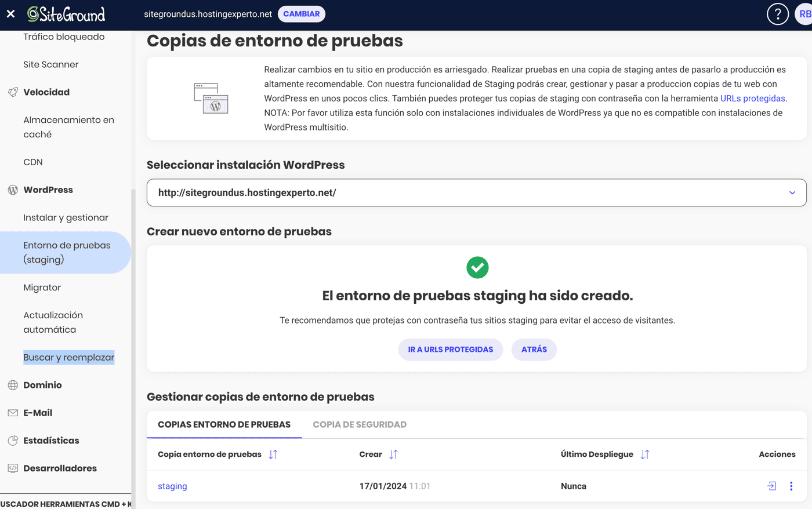The image size is (812, 509).
Task: Click the CAMBIAR button
Action: [x=302, y=14]
